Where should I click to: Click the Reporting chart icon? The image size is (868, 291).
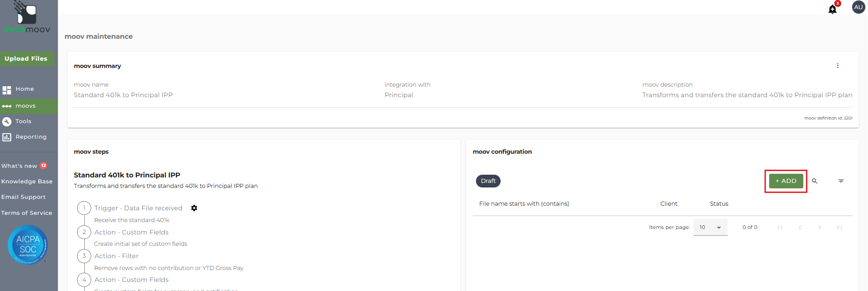(x=7, y=137)
